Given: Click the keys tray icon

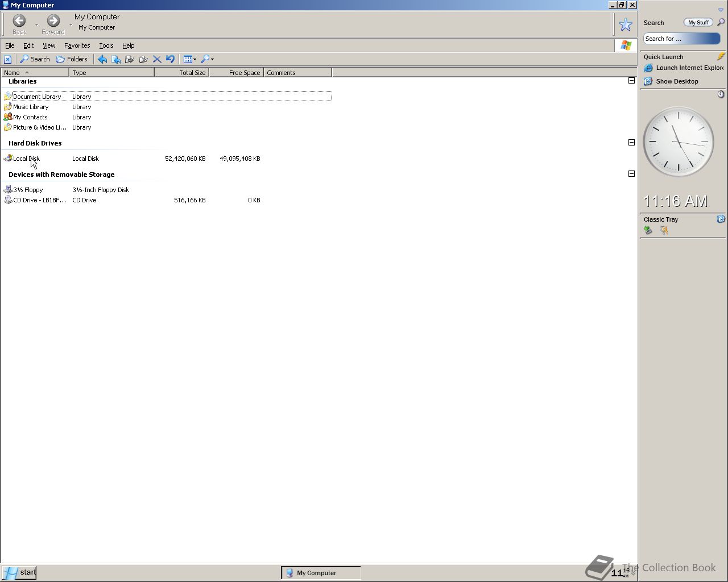Looking at the screenshot, I should (x=664, y=230).
